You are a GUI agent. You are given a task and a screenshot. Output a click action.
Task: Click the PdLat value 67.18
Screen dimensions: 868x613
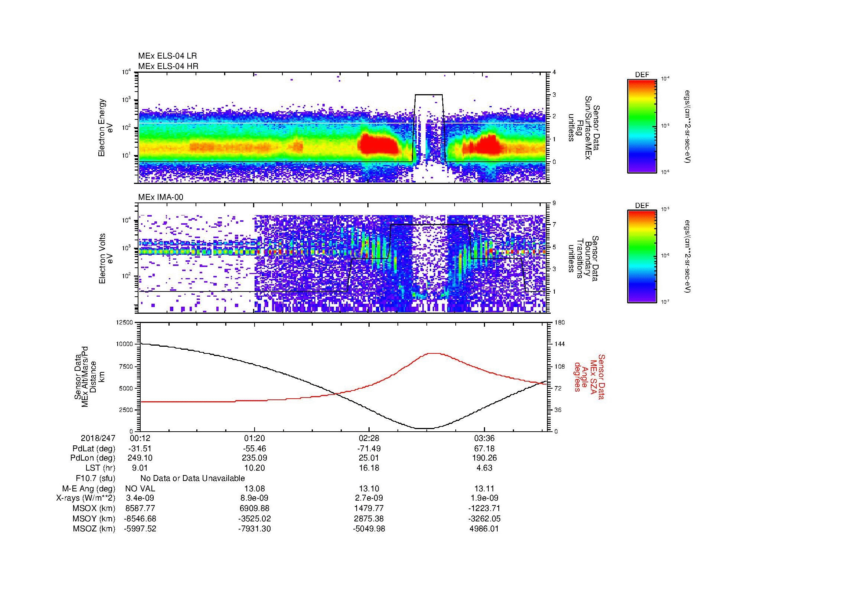coord(484,449)
